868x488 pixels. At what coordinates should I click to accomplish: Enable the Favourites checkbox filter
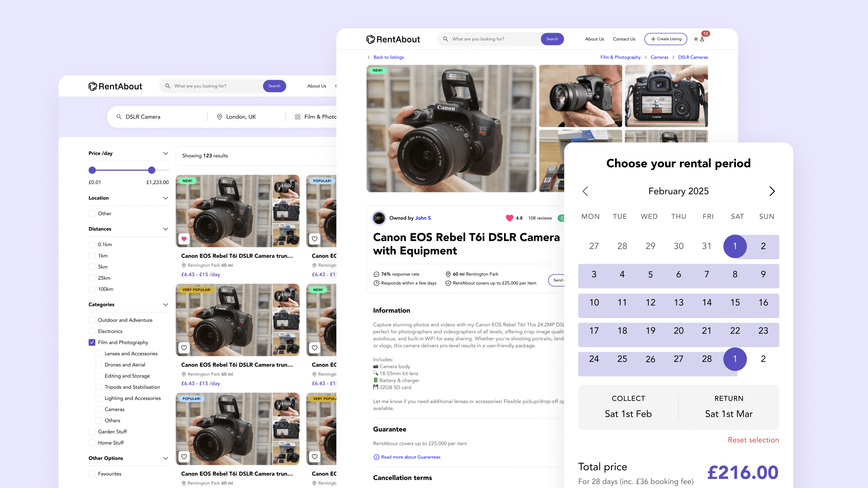pyautogui.click(x=92, y=474)
